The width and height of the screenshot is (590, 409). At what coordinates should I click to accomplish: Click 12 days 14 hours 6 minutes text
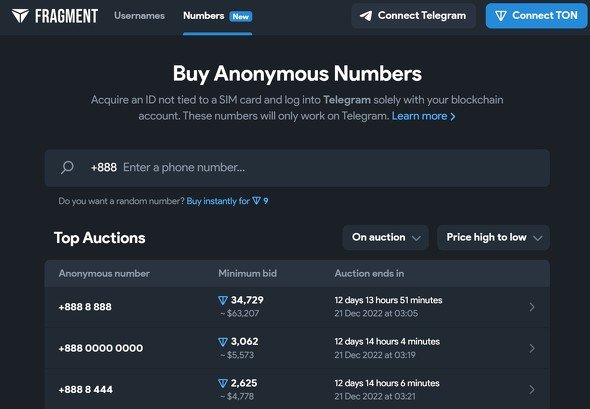coord(387,383)
